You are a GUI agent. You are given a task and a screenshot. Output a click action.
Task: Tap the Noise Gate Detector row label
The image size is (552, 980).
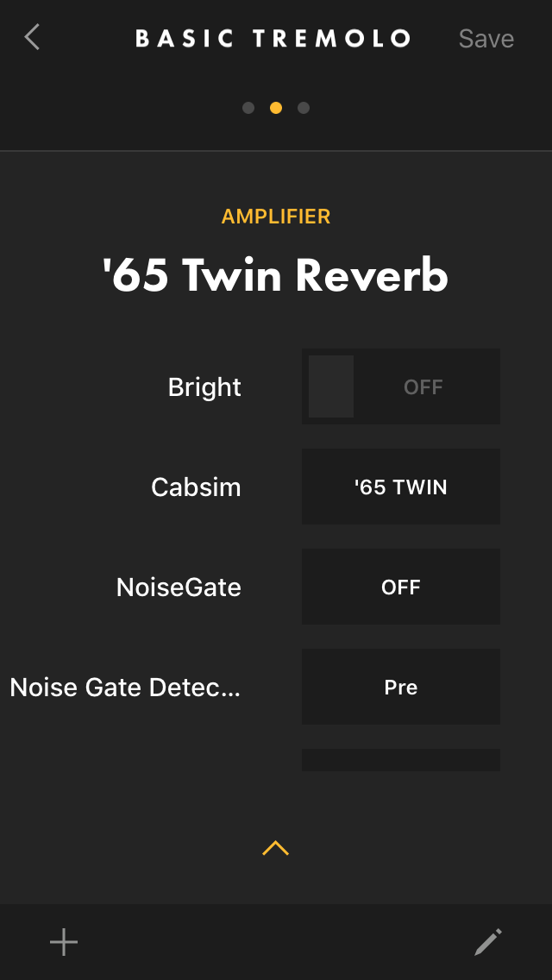(126, 687)
